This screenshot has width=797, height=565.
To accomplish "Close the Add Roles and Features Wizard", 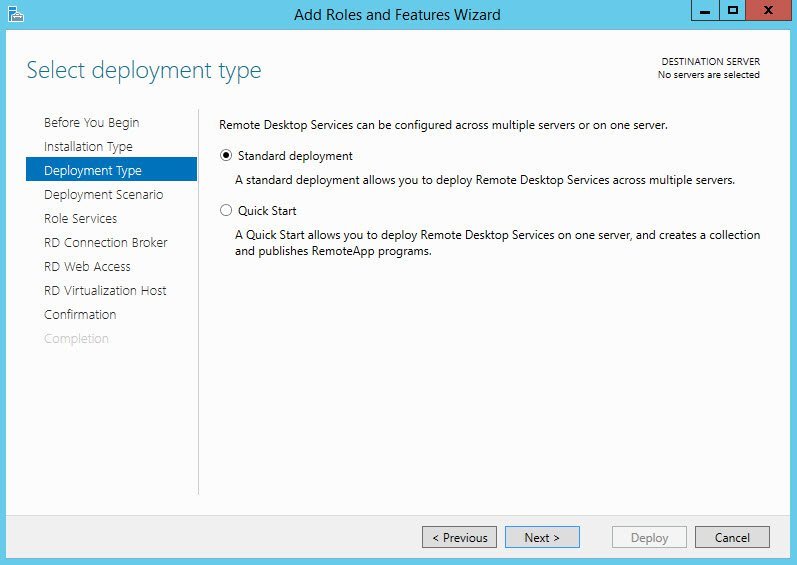I will 768,11.
